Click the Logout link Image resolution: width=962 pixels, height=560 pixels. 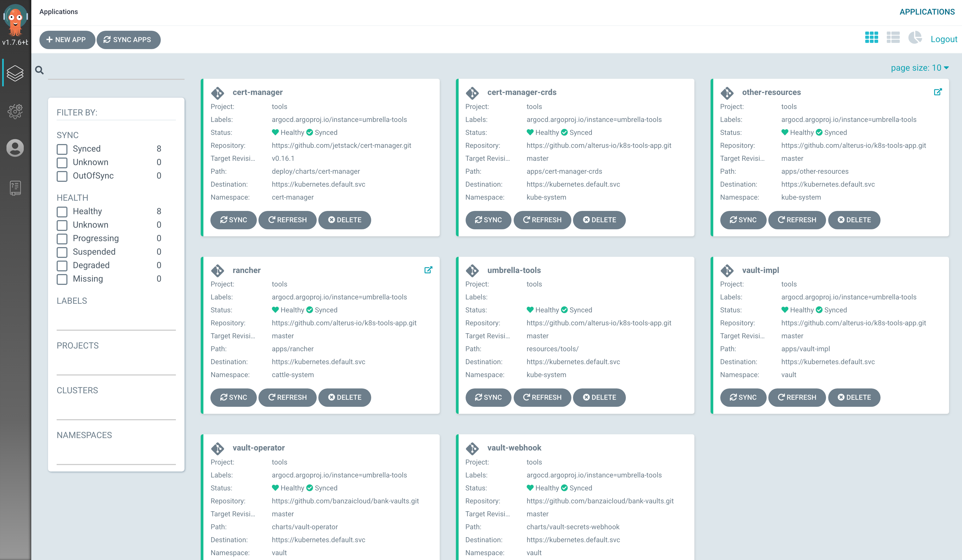pyautogui.click(x=944, y=39)
